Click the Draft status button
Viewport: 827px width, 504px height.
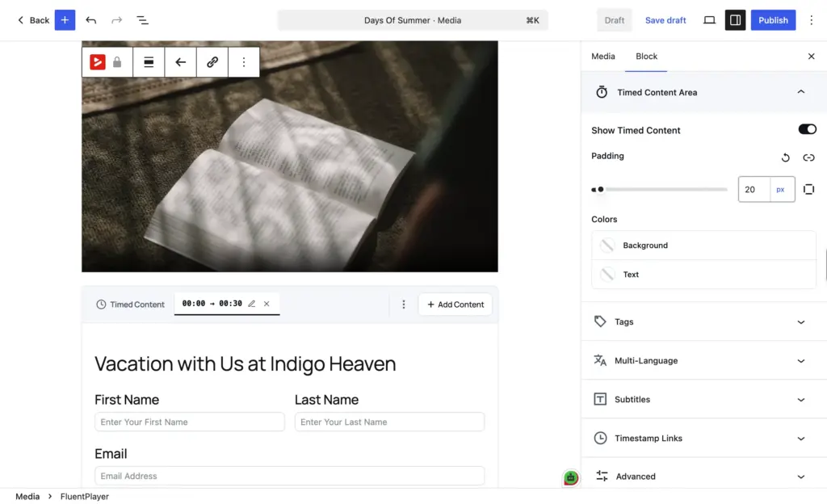tap(615, 20)
